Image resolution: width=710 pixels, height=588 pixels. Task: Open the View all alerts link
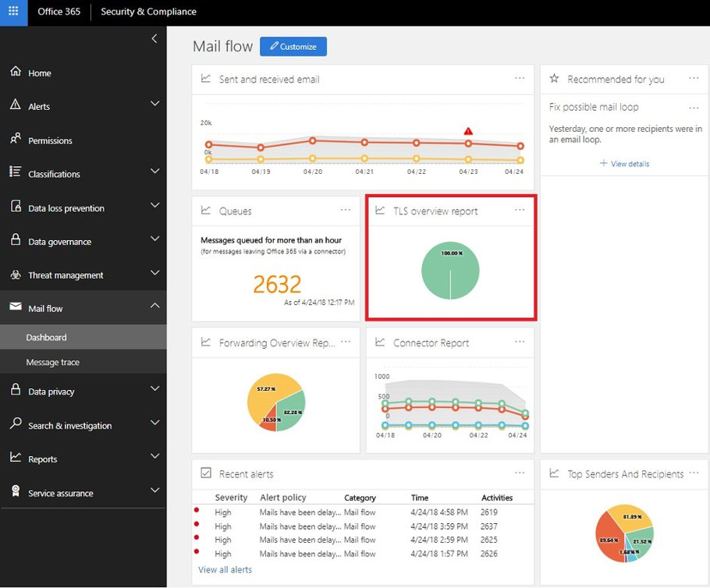225,569
